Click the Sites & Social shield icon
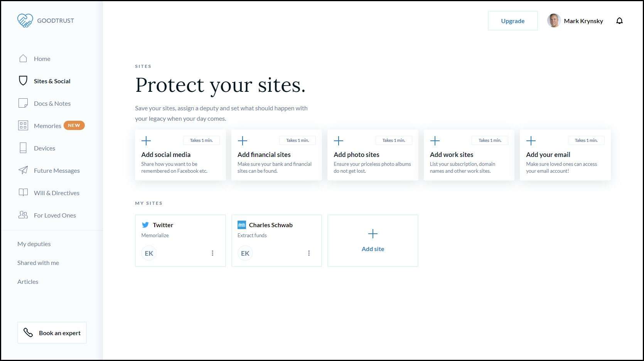The height and width of the screenshot is (361, 644). click(x=23, y=81)
